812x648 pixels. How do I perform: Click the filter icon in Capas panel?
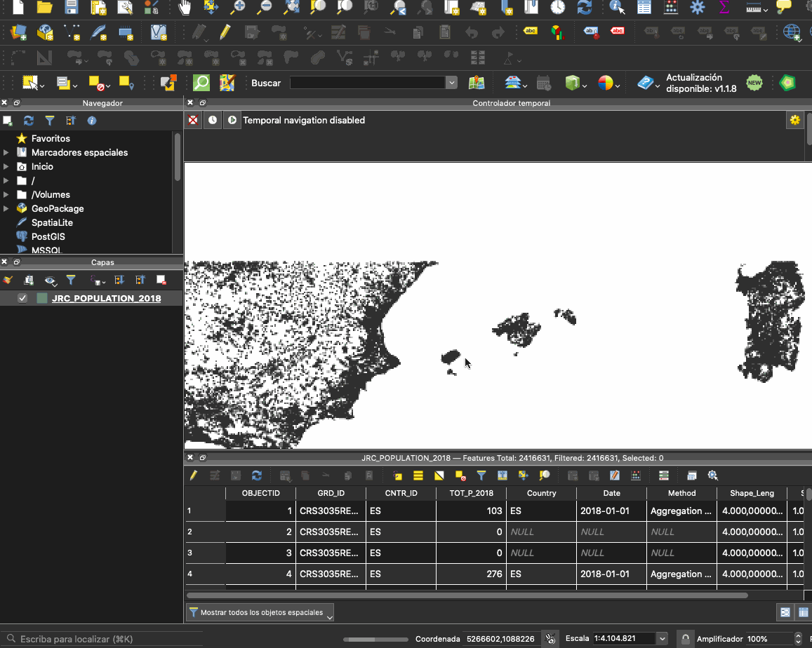71,281
